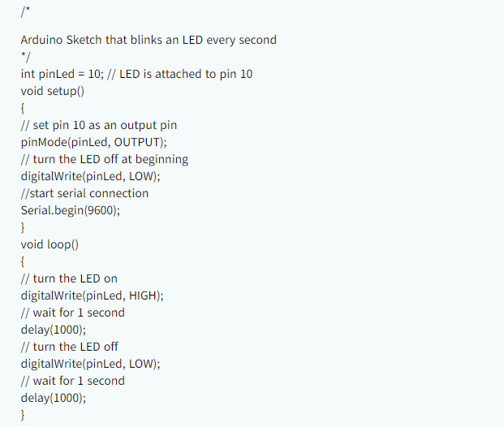Click the '// turn the LED off' comment in loop
Image resolution: width=504 pixels, height=427 pixels.
69,347
